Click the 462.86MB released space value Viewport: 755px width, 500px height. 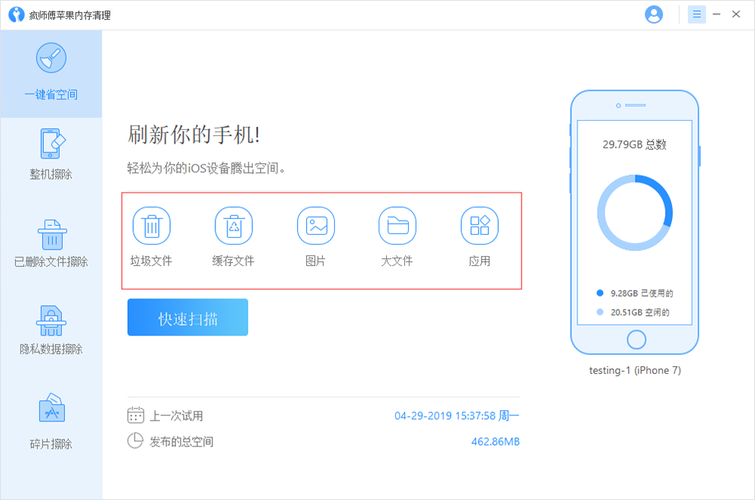[495, 442]
